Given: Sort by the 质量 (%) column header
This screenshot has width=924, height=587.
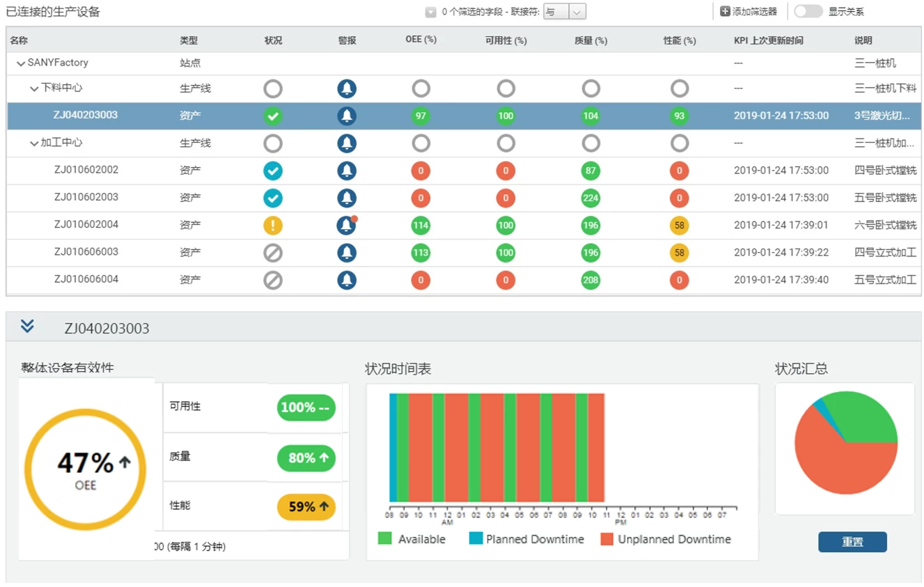Looking at the screenshot, I should coord(591,40).
